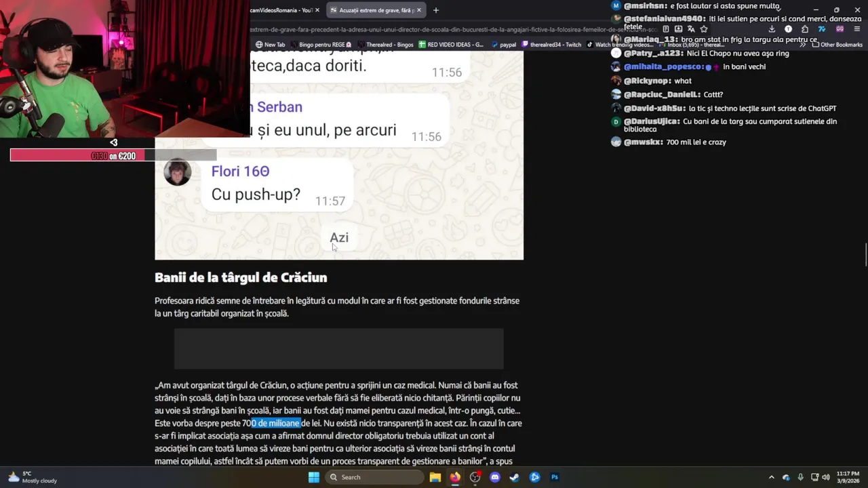
Task: Open the taskbar app with red notification badge
Action: (x=475, y=477)
